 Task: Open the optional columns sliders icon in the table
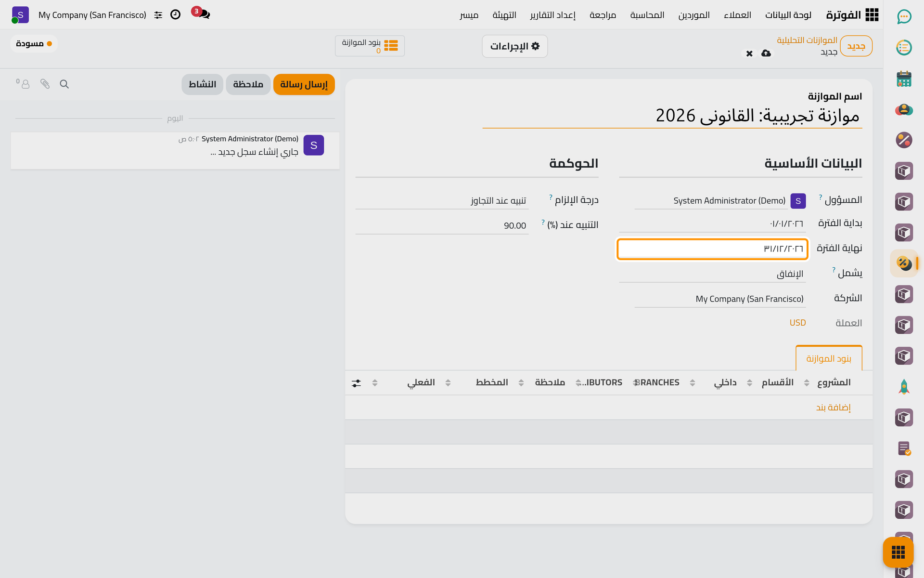356,383
